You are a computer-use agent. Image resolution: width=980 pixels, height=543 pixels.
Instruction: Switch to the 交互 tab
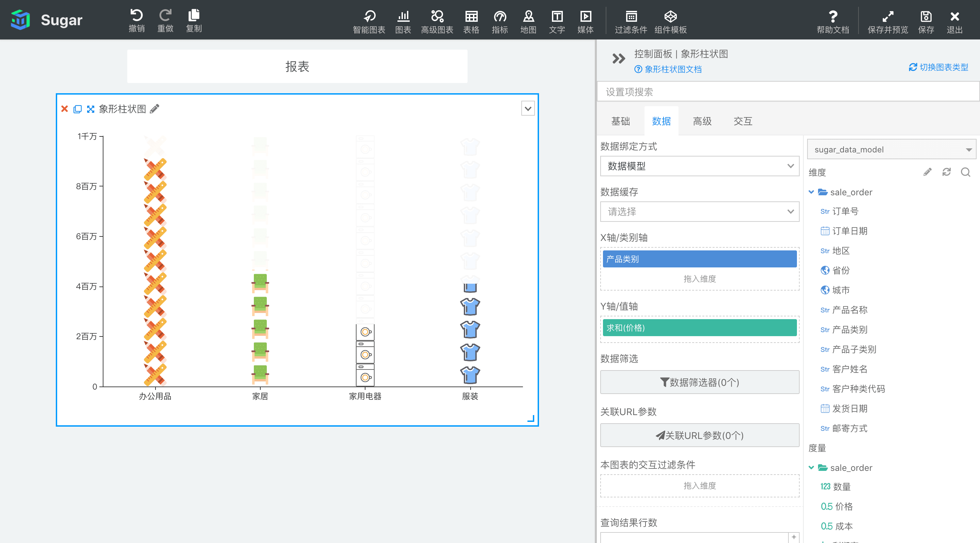tap(743, 121)
